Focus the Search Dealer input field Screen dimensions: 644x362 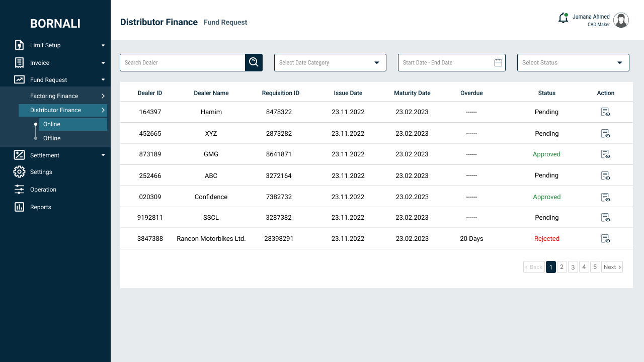tap(182, 62)
